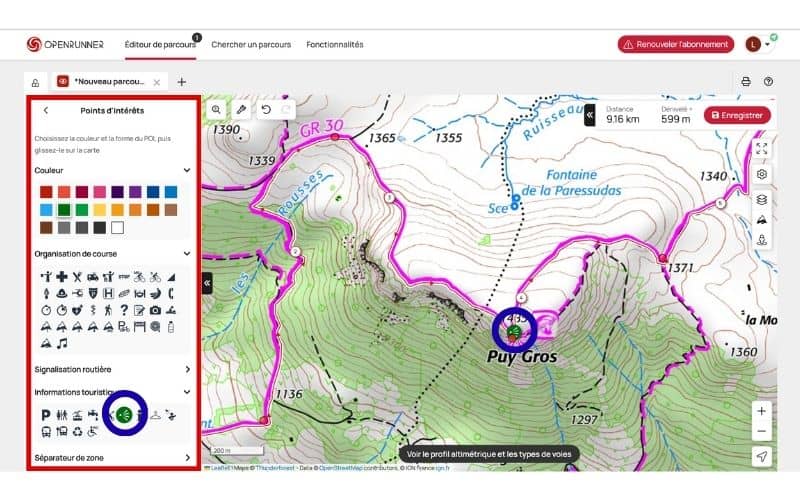The height and width of the screenshot is (500, 800).
Task: Pick the white color swatch
Action: tap(117, 228)
